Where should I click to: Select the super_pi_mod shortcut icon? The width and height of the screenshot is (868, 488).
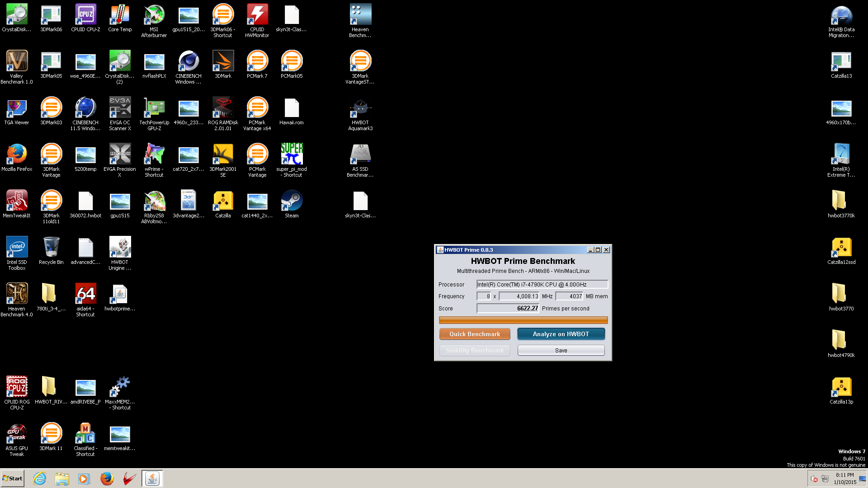click(292, 160)
